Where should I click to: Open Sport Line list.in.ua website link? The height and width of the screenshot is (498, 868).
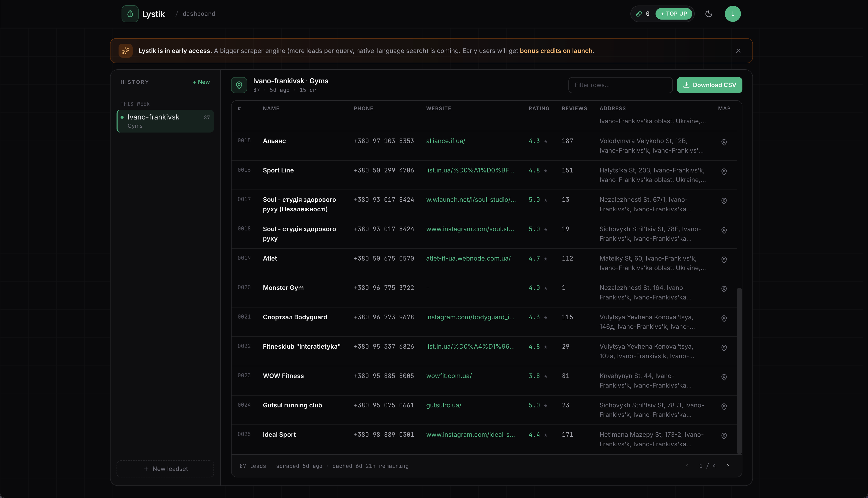click(x=470, y=170)
